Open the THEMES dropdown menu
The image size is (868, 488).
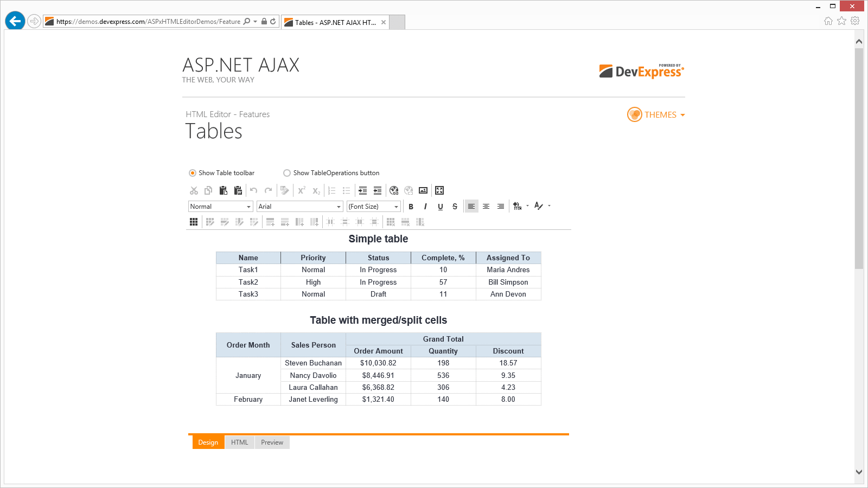coord(656,114)
